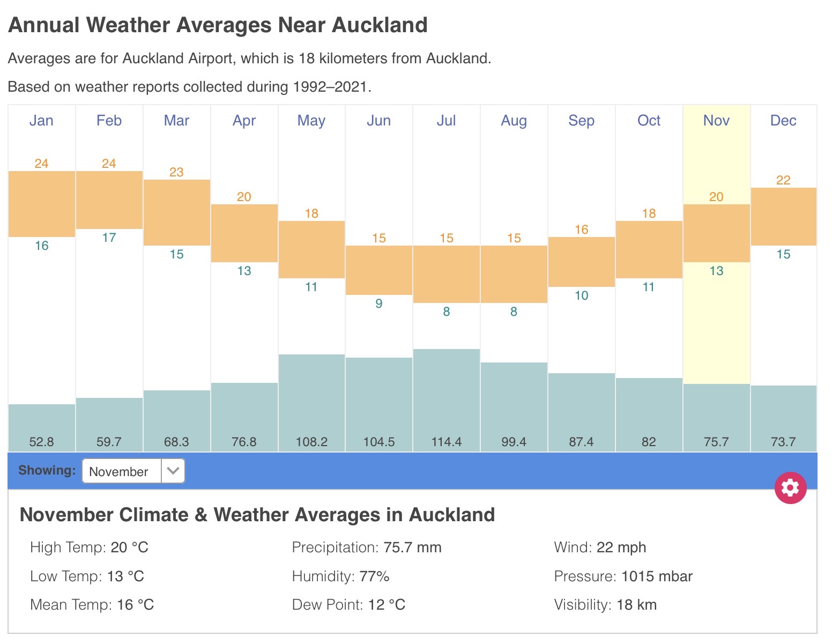Select the Dec month heading
The width and height of the screenshot is (832, 644).
pos(783,121)
